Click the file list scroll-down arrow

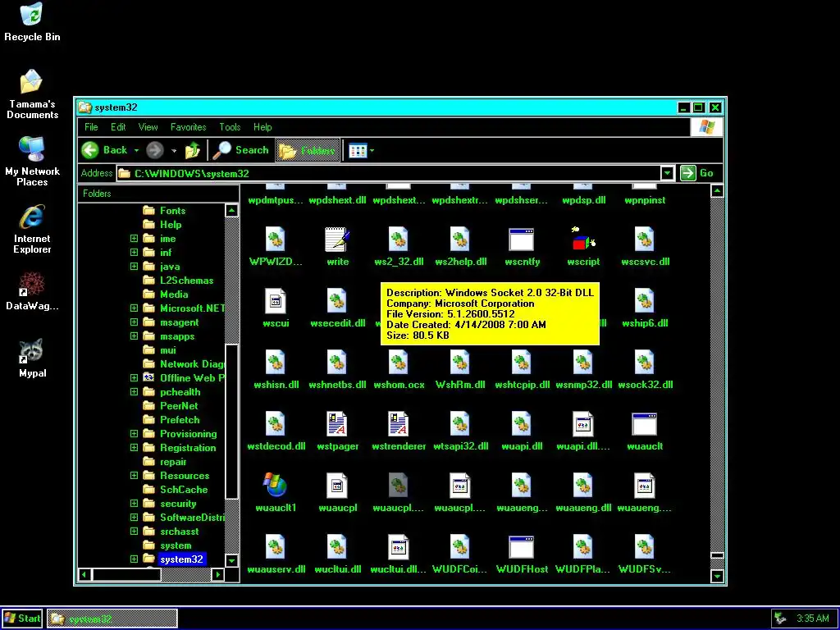717,577
